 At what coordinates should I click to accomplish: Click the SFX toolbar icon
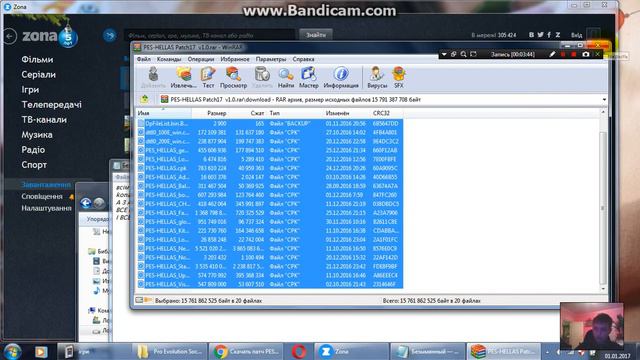399,78
